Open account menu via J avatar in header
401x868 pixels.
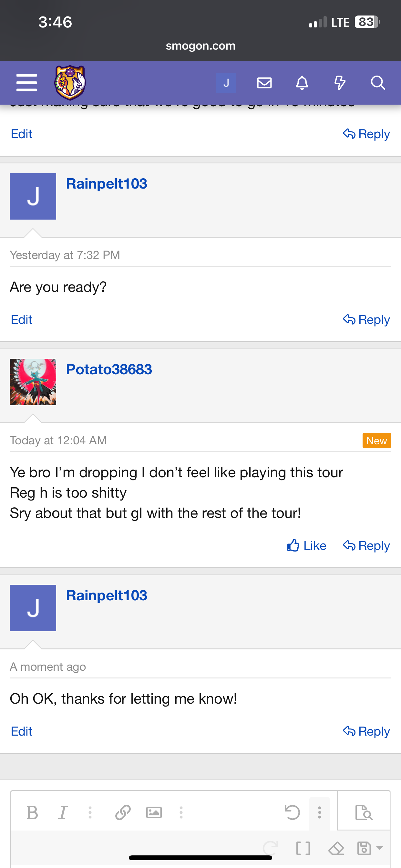[x=226, y=83]
